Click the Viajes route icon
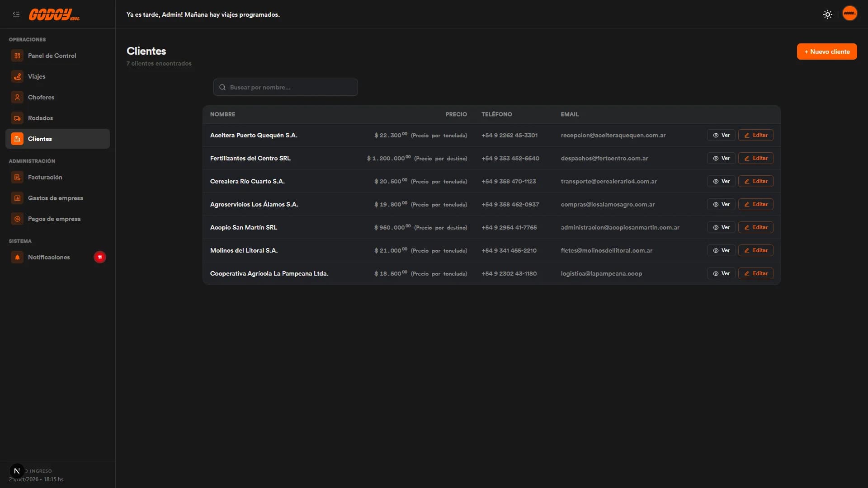 pyautogui.click(x=17, y=76)
